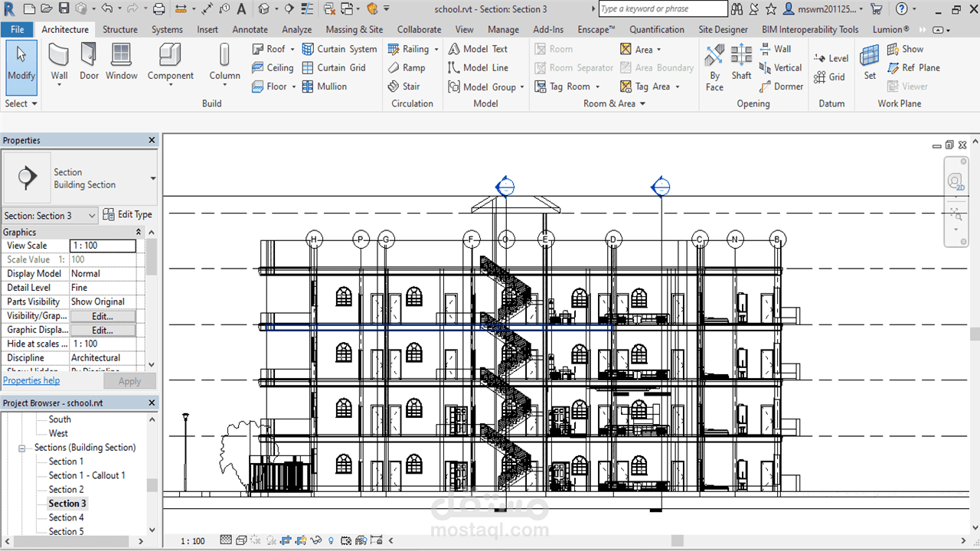Click the Project Browser vertical scrollbar thumb
The image size is (980, 551).
pyautogui.click(x=152, y=485)
